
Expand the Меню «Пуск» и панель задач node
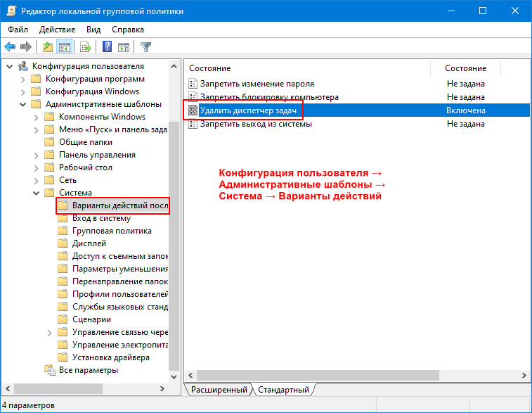click(x=37, y=129)
